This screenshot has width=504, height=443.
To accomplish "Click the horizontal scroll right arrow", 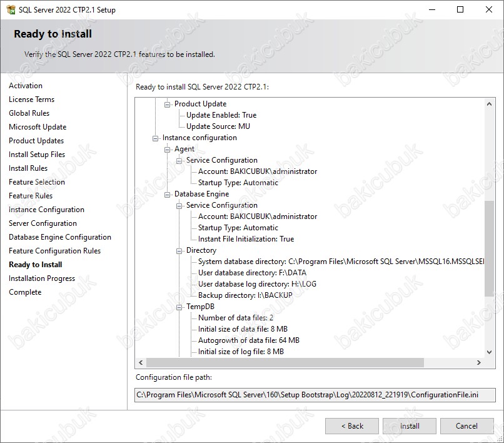I will pyautogui.click(x=479, y=362).
